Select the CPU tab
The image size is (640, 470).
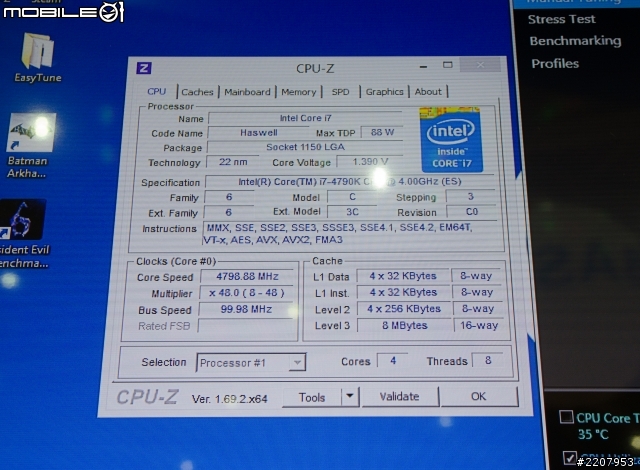[x=156, y=91]
